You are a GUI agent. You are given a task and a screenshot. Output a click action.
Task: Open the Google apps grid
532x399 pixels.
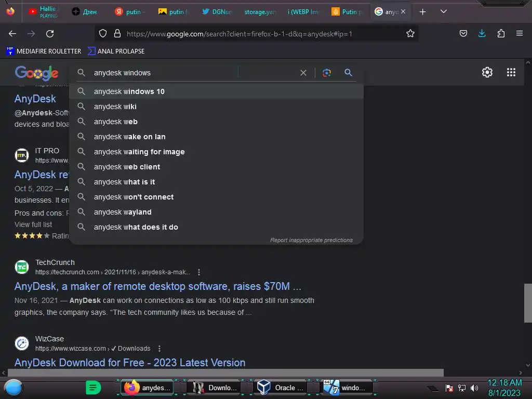[x=511, y=72]
